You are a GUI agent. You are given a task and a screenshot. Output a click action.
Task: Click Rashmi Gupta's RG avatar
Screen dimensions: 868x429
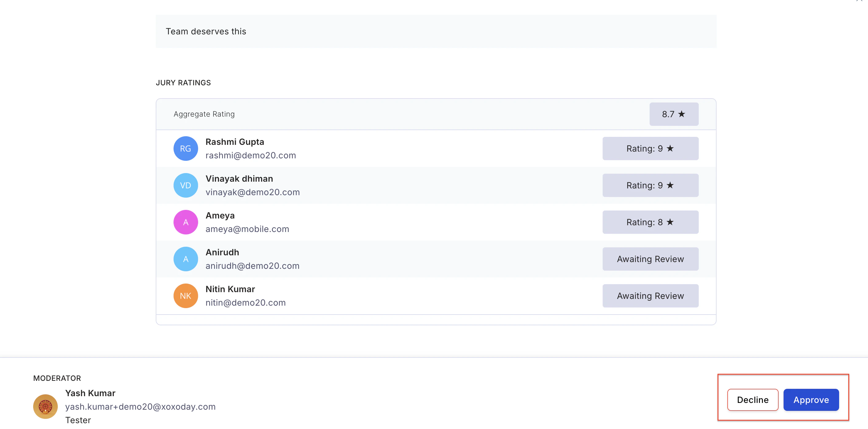coord(186,149)
